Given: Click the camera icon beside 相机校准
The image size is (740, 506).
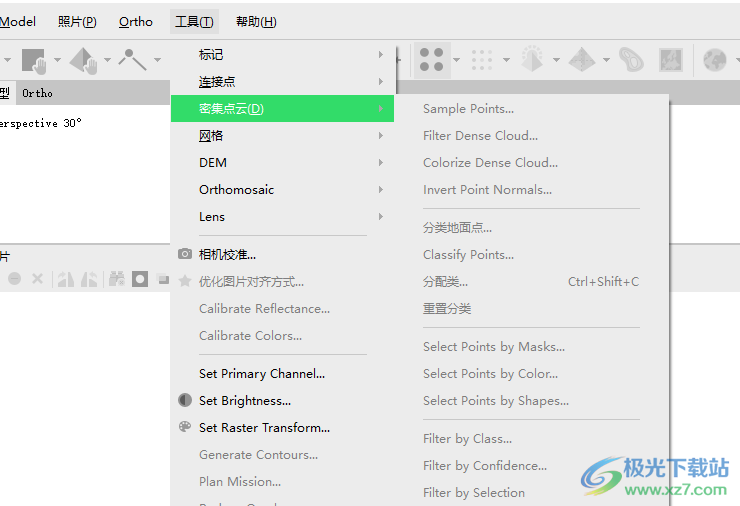Looking at the screenshot, I should [185, 254].
